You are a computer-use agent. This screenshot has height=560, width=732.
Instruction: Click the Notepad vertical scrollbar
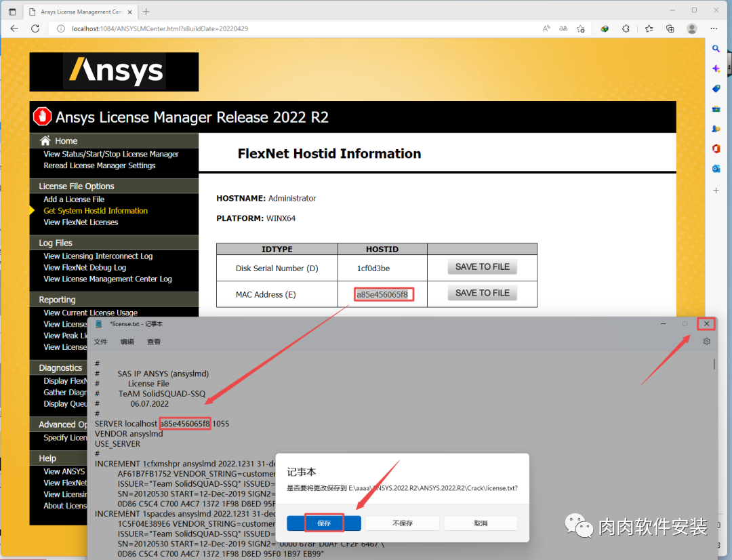point(714,364)
